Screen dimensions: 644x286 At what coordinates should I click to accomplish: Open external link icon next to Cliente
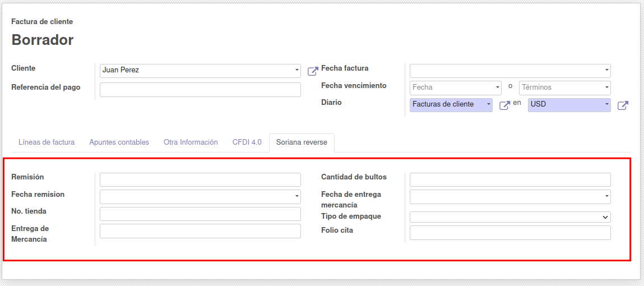click(313, 71)
